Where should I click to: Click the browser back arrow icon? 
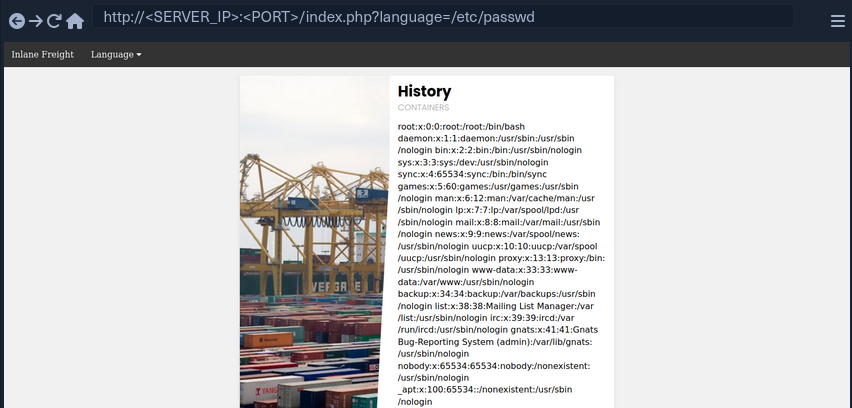tap(16, 20)
